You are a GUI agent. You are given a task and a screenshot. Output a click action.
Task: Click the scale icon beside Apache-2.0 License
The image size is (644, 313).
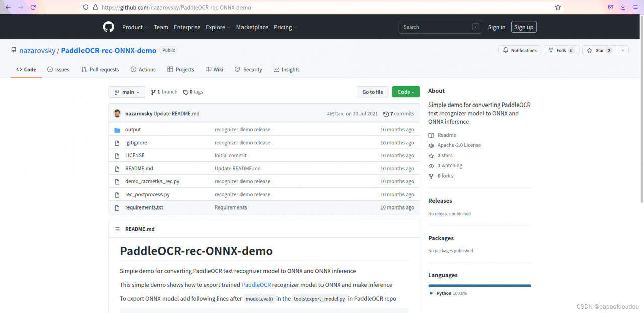click(431, 145)
